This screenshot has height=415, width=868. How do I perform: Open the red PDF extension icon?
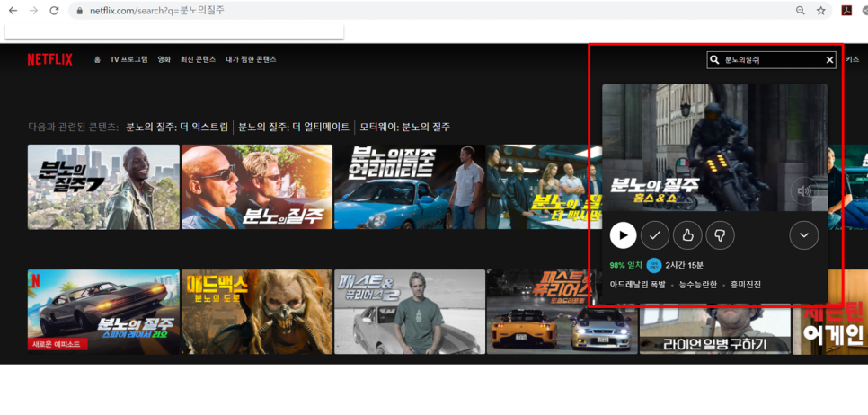point(846,11)
